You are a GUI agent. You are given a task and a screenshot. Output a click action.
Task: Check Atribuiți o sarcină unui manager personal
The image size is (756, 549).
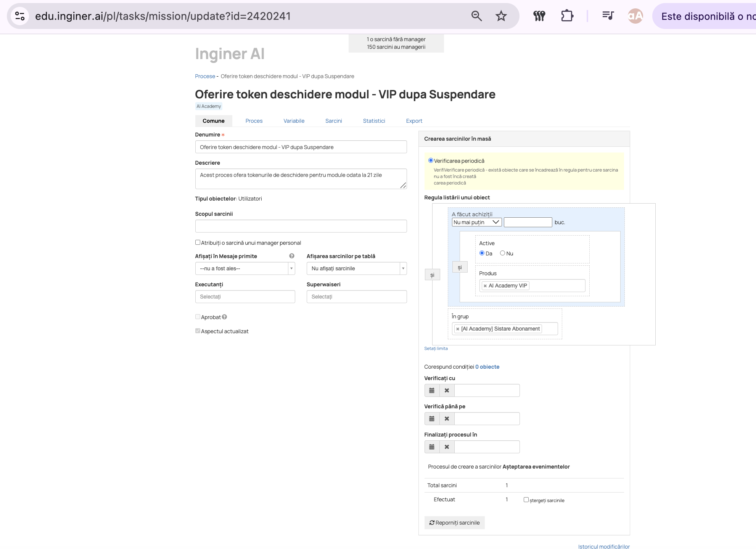click(x=198, y=242)
